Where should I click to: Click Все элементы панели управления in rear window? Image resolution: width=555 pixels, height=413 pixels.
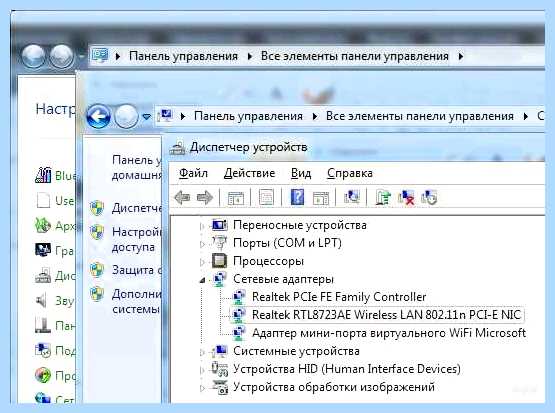[355, 56]
